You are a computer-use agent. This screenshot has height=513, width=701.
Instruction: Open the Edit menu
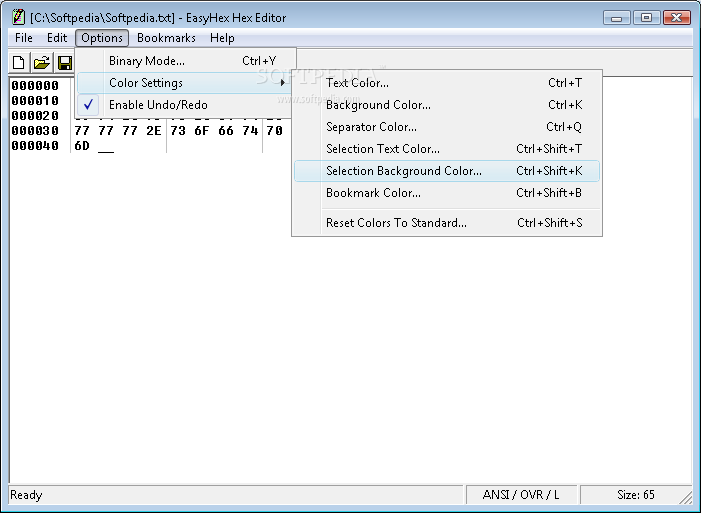pyautogui.click(x=57, y=38)
